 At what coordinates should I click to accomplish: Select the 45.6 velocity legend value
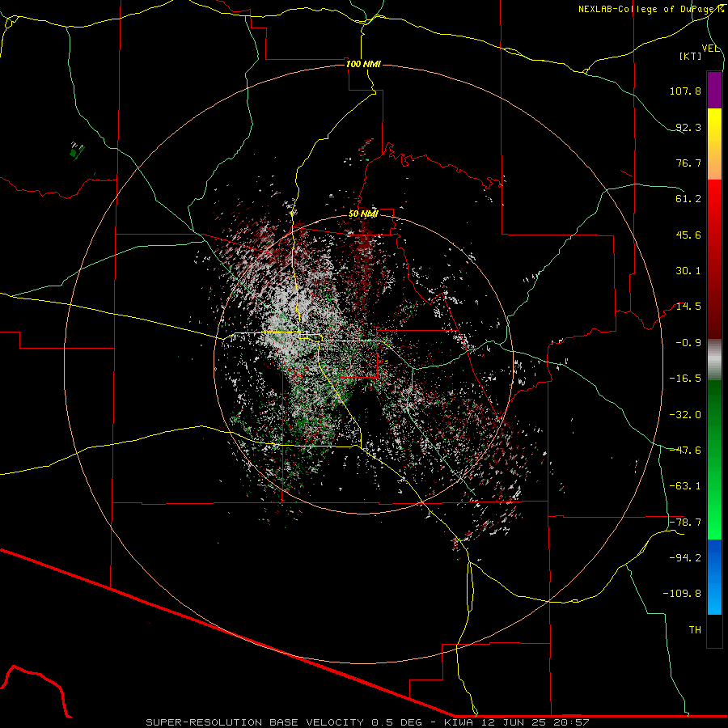[688, 235]
